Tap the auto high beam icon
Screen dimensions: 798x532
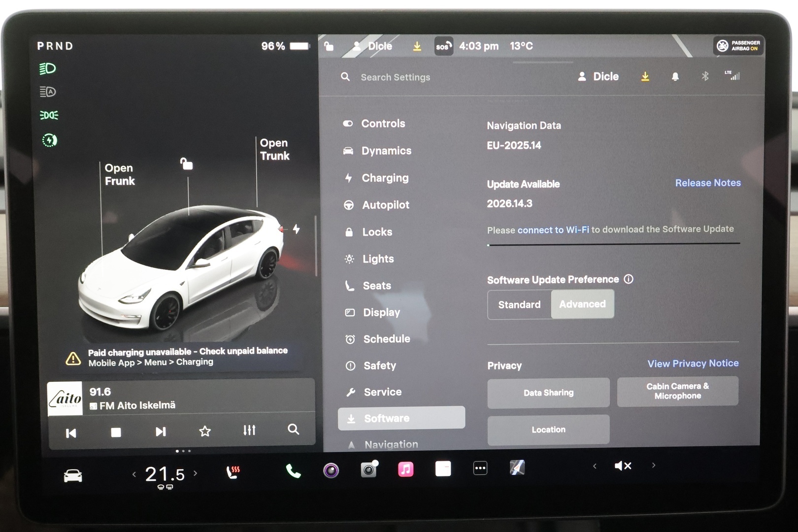pos(48,92)
